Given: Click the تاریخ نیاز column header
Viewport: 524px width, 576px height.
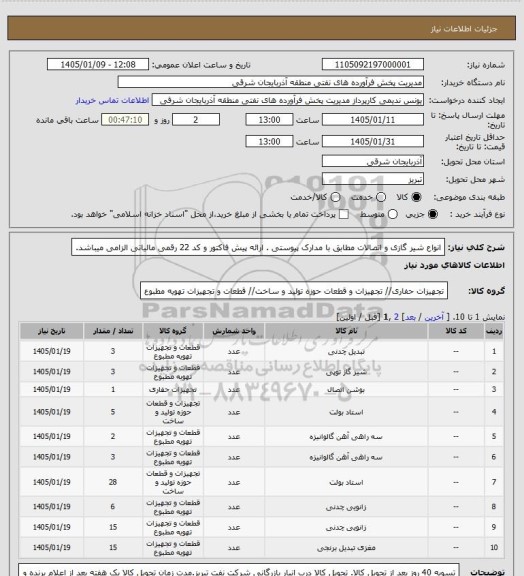Looking at the screenshot, I should 51,331.
